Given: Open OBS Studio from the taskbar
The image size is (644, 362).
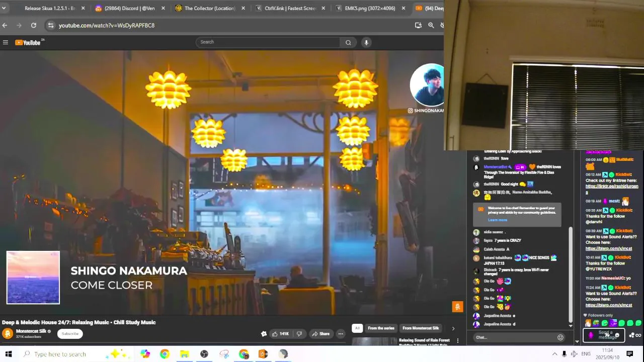Looking at the screenshot, I should click(x=204, y=354).
